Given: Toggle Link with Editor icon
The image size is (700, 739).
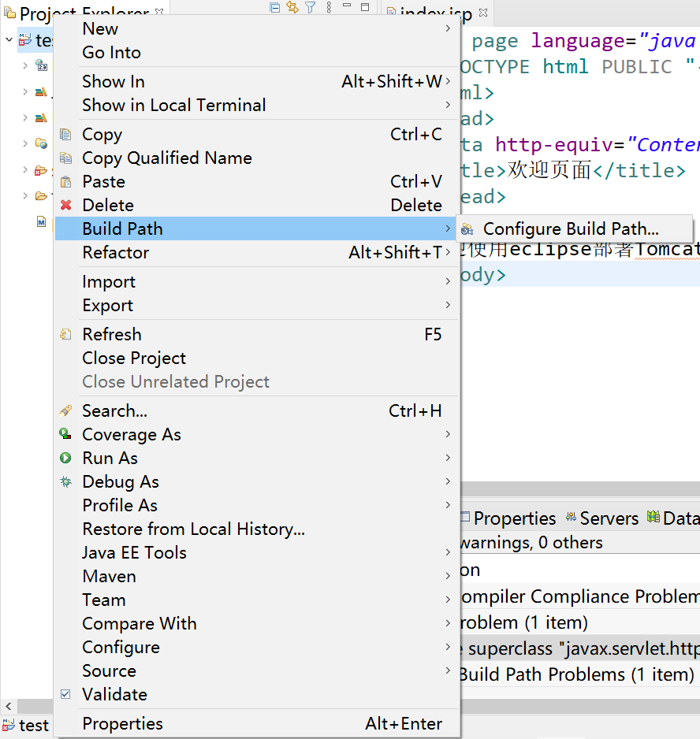Looking at the screenshot, I should tap(292, 8).
